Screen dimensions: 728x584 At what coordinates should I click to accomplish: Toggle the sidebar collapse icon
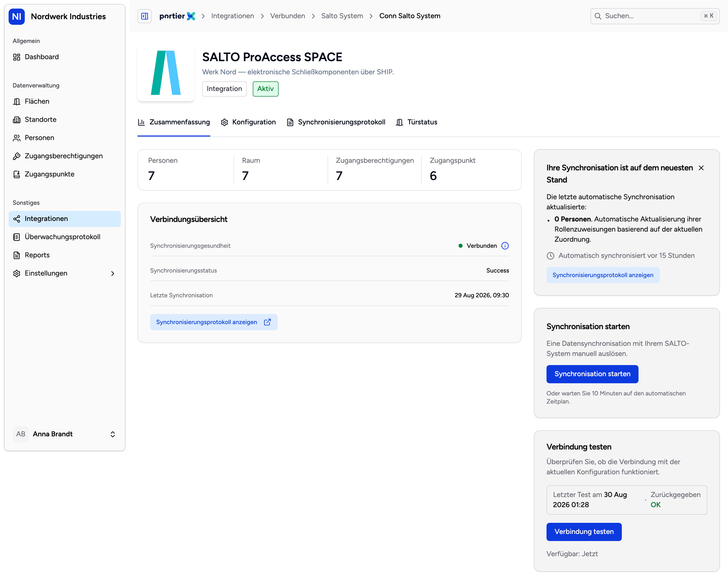[145, 16]
